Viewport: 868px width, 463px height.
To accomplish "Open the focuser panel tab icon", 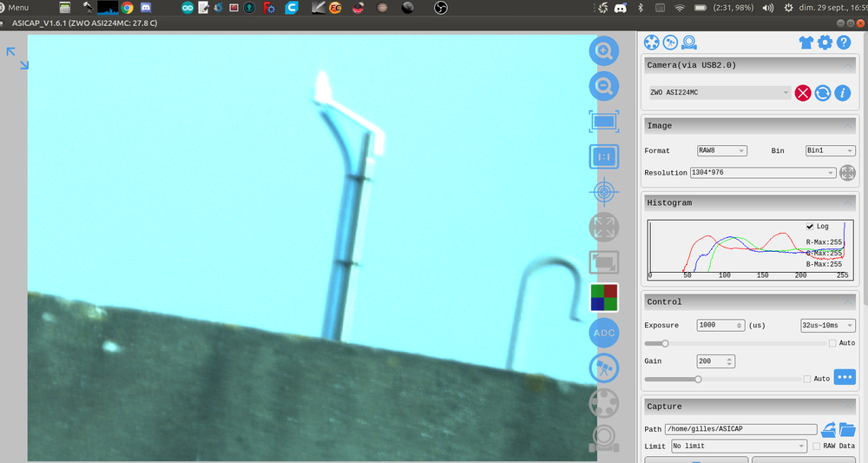I will click(x=688, y=42).
